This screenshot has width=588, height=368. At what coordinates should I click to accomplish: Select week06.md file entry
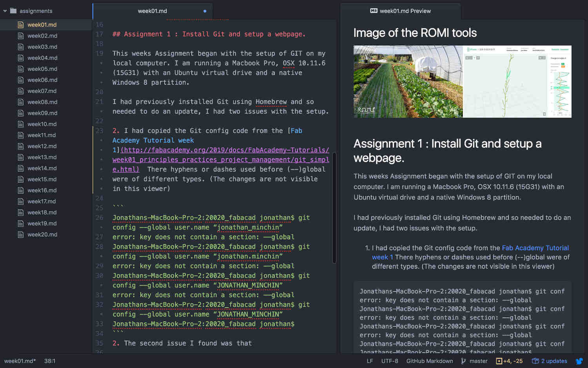42,80
